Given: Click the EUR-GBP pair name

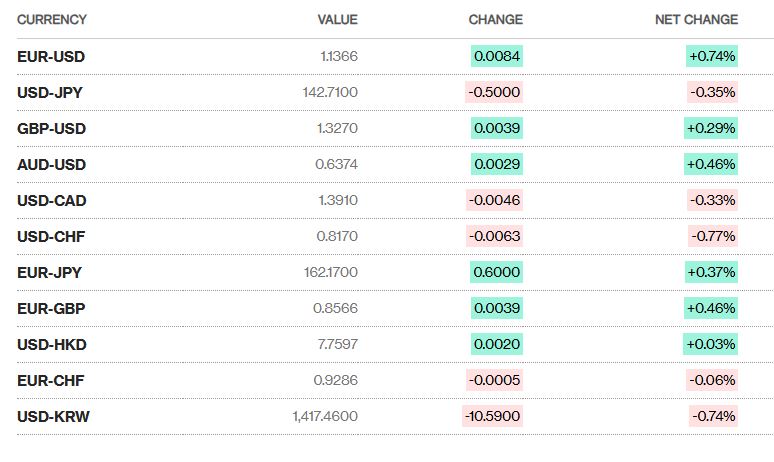Looking at the screenshot, I should [x=51, y=308].
